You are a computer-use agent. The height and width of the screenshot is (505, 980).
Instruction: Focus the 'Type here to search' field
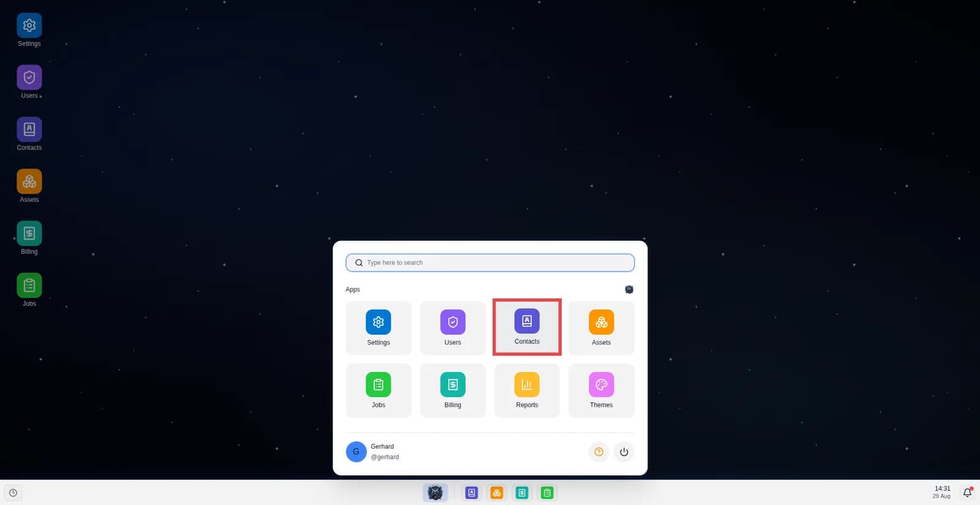(x=490, y=262)
